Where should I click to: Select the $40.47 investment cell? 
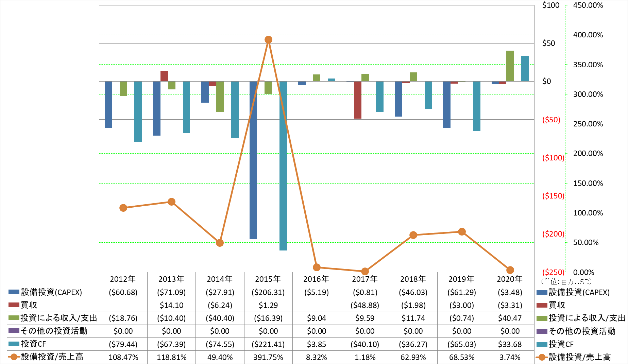(510, 318)
